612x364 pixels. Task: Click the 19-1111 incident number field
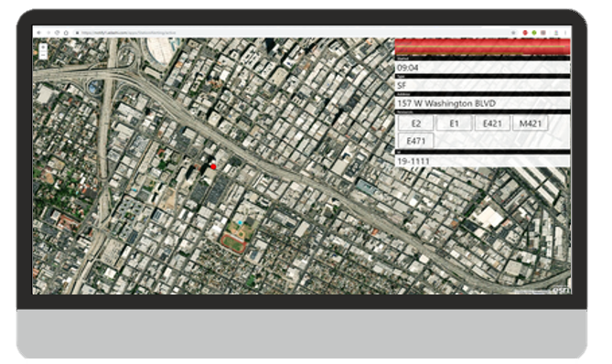[482, 161]
